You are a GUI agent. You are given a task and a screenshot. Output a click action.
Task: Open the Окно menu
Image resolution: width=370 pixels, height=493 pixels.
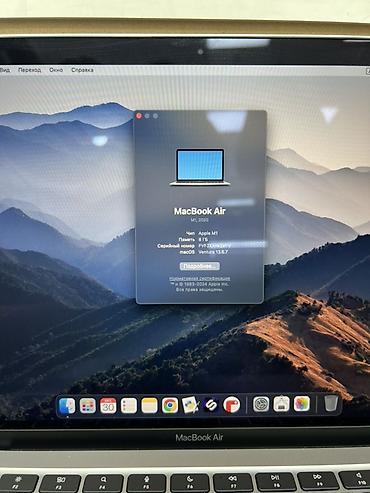tap(56, 70)
